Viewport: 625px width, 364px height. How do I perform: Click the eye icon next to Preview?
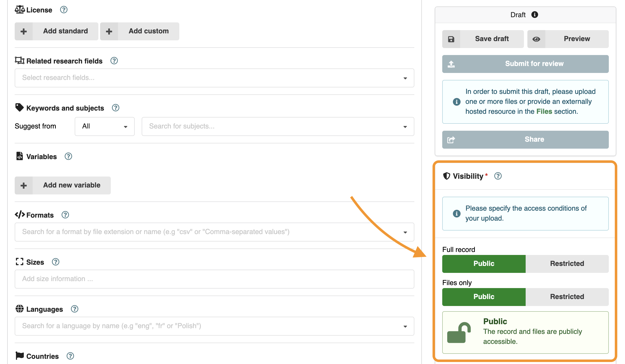pyautogui.click(x=536, y=39)
